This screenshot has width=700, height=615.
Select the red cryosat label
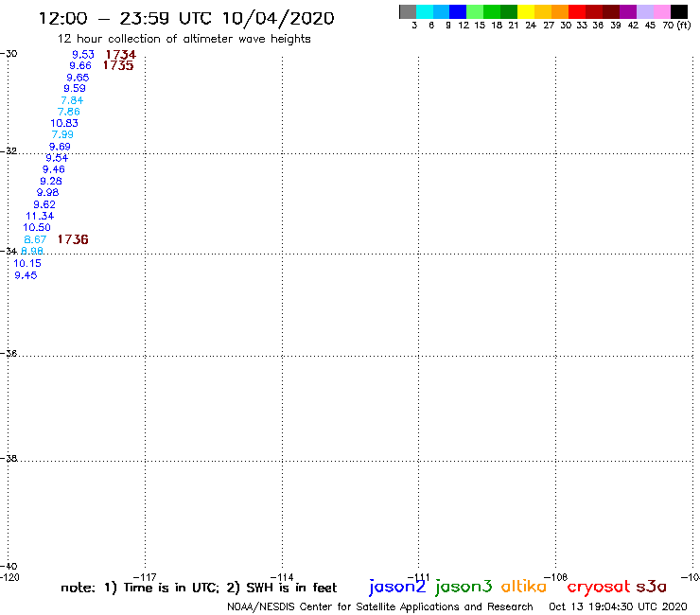pos(599,587)
